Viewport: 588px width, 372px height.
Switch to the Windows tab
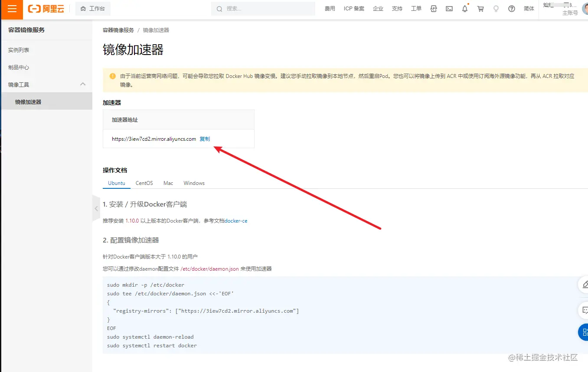pyautogui.click(x=194, y=183)
